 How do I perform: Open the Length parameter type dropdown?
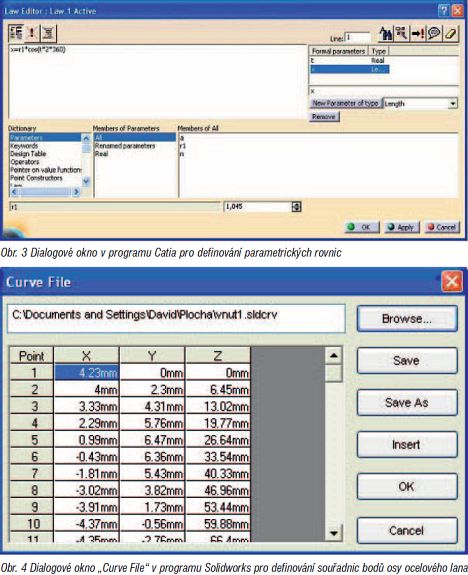pos(453,104)
